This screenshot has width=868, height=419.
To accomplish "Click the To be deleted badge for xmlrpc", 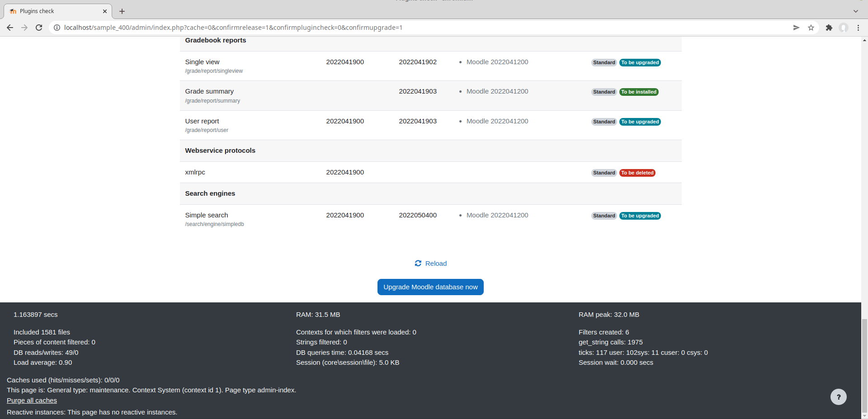I will [x=637, y=173].
